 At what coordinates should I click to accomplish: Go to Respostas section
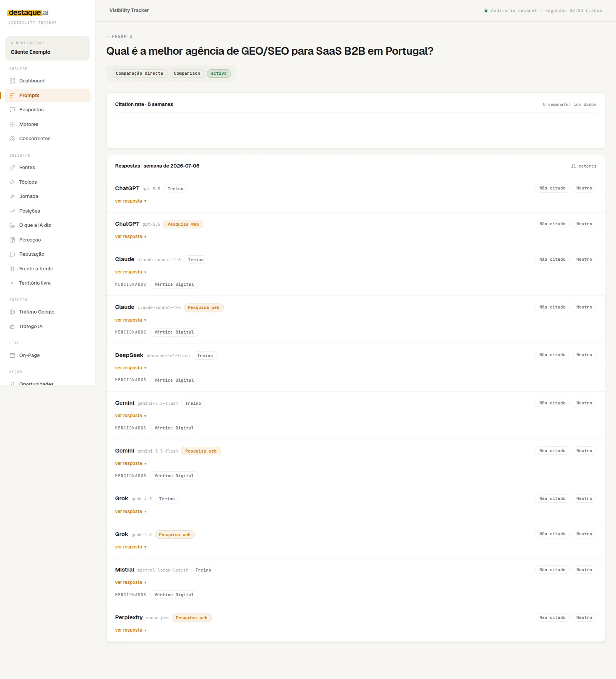(x=48, y=110)
